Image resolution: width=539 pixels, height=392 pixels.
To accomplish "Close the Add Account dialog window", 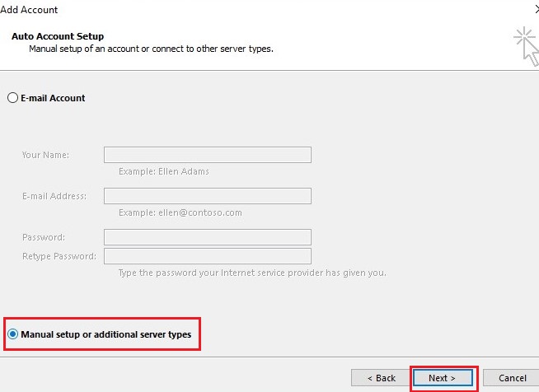I will pyautogui.click(x=535, y=10).
